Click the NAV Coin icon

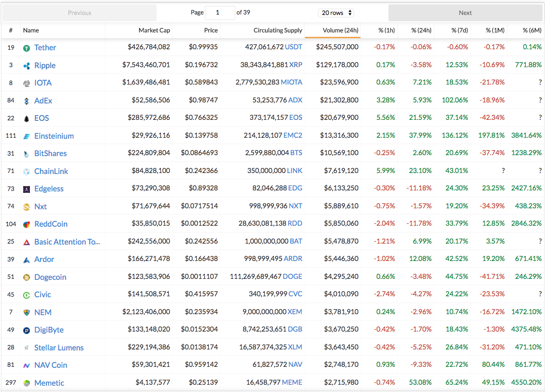pos(27,365)
